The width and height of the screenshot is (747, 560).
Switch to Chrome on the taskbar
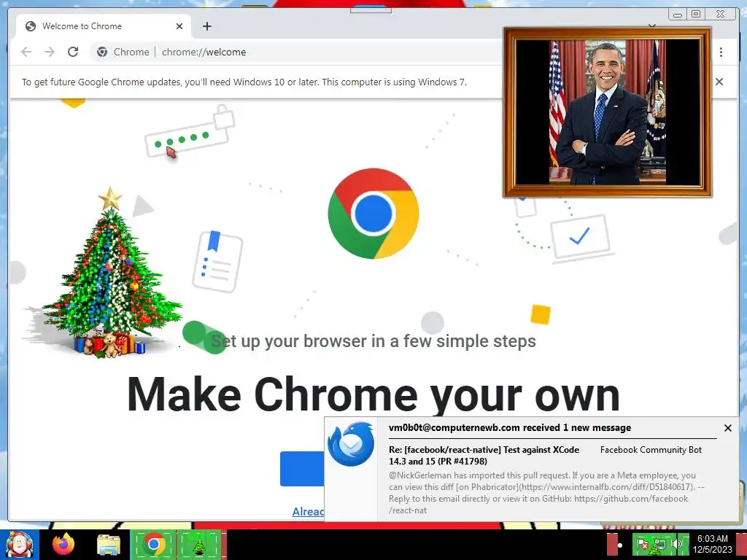coord(153,545)
